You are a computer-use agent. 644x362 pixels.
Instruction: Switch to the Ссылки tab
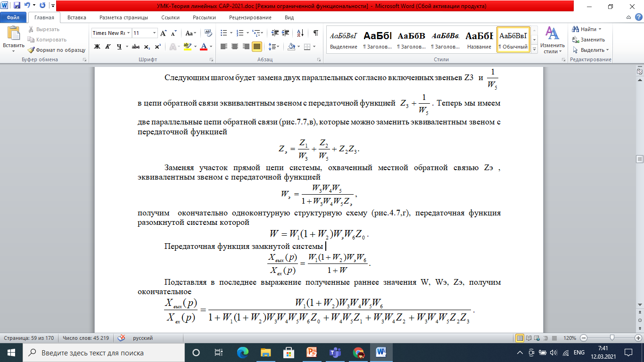coord(170,17)
